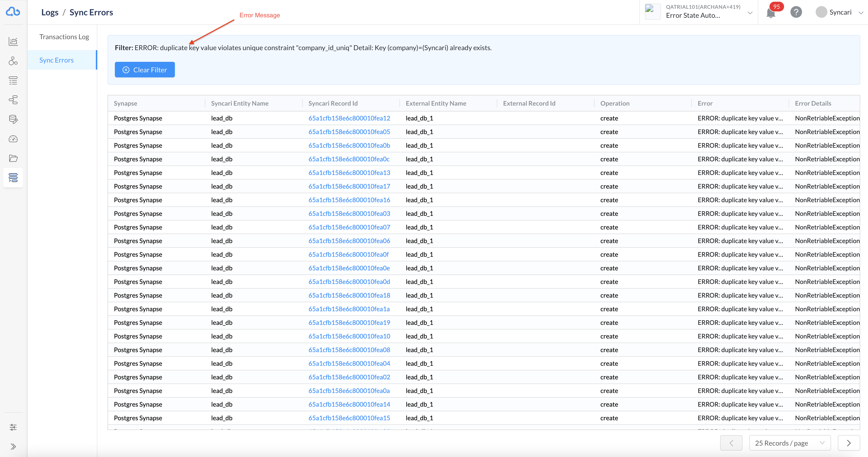Switch to Transactions Log tab
The height and width of the screenshot is (457, 868).
(64, 37)
